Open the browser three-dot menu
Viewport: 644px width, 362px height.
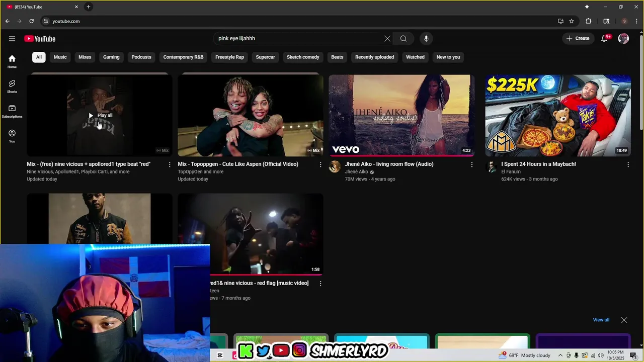coord(636,21)
